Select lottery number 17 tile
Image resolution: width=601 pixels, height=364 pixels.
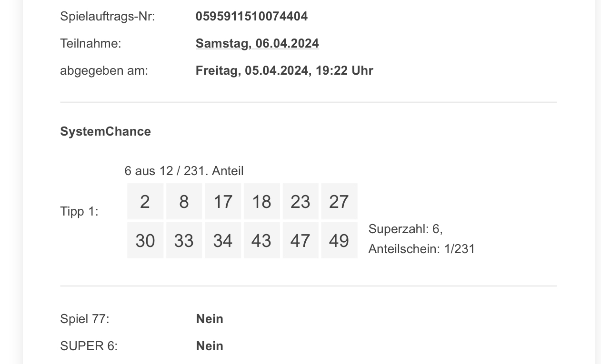[223, 201]
